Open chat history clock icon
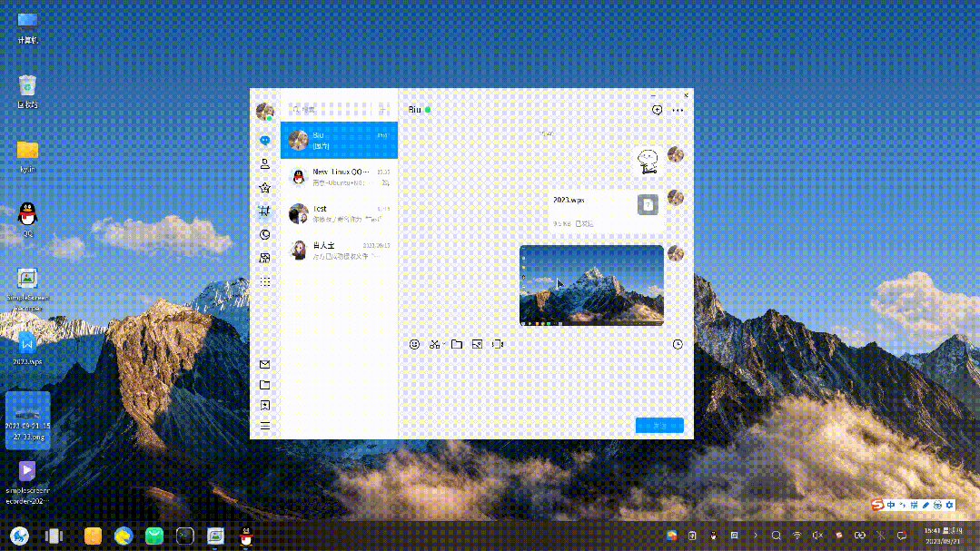 pos(678,345)
